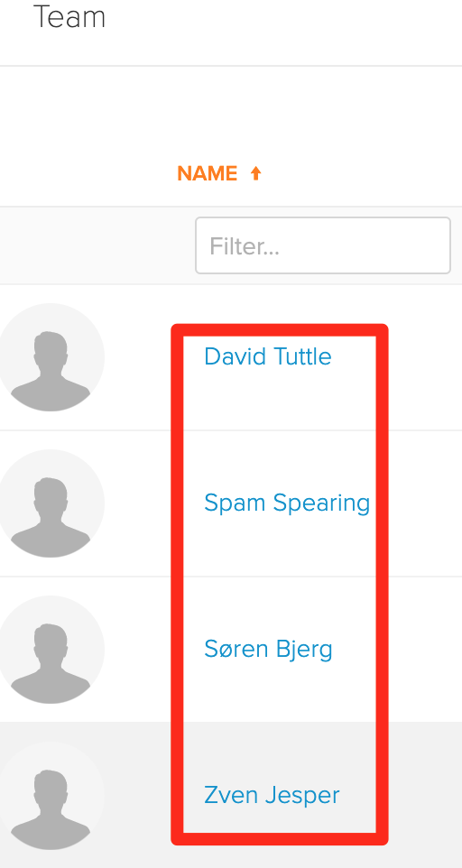Click Zven Jesper's avatar icon
Viewport: 462px width, 868px height.
coord(51,796)
